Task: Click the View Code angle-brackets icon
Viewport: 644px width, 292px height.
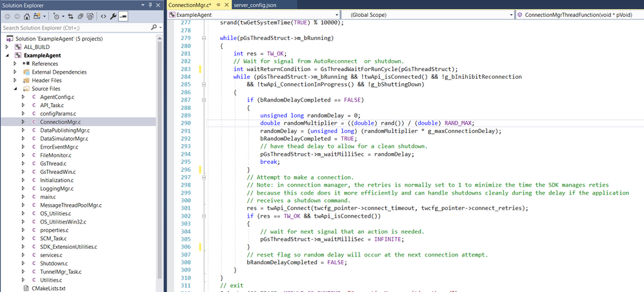Action: 103,17
